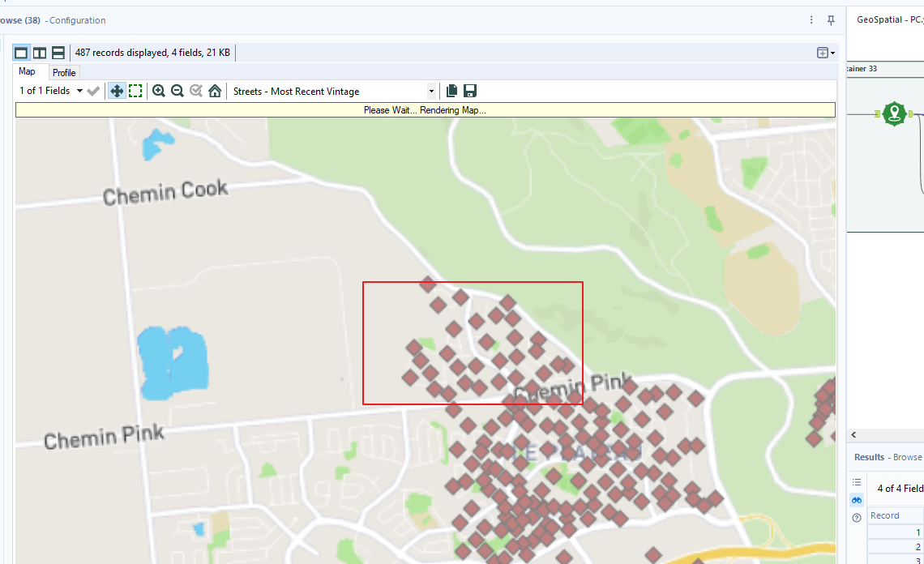The height and width of the screenshot is (564, 924).
Task: Reset map view with the home icon
Action: pos(214,91)
